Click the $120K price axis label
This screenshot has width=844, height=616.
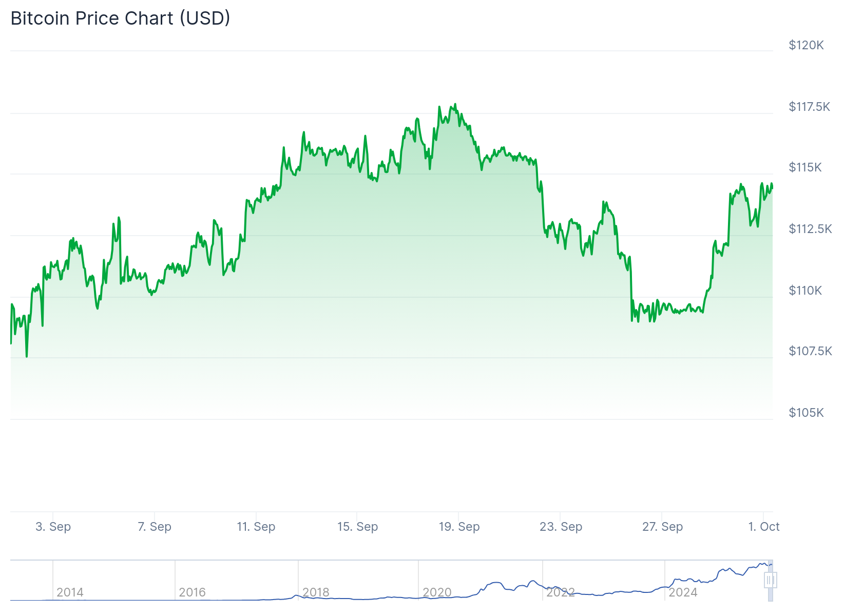(806, 45)
